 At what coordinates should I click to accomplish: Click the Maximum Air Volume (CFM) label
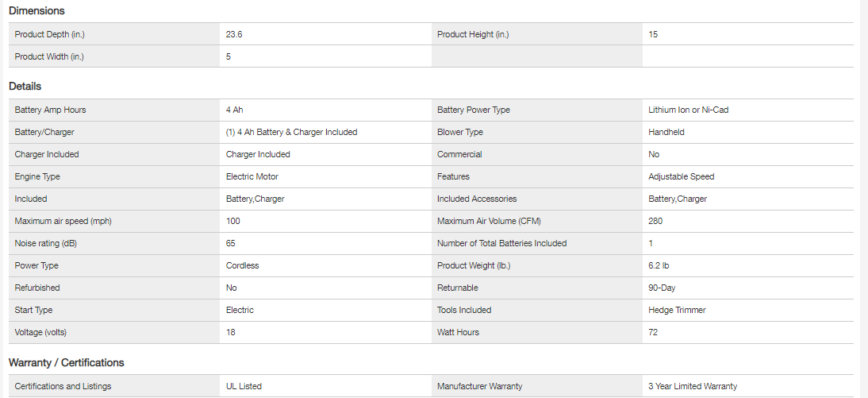[489, 221]
